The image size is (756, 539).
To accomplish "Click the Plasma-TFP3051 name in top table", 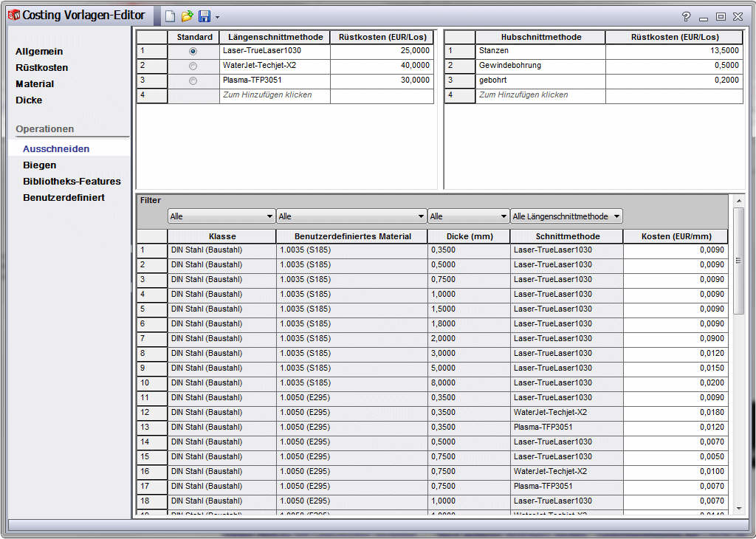I will 275,80.
